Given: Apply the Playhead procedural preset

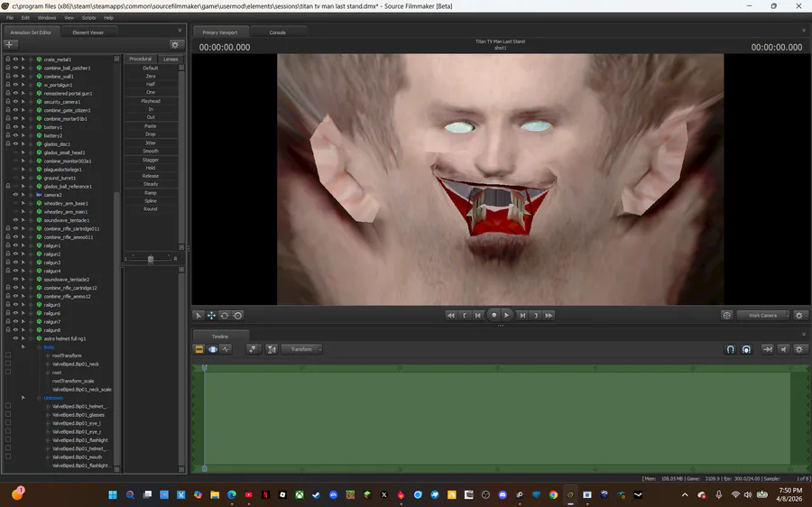Looking at the screenshot, I should [151, 101].
